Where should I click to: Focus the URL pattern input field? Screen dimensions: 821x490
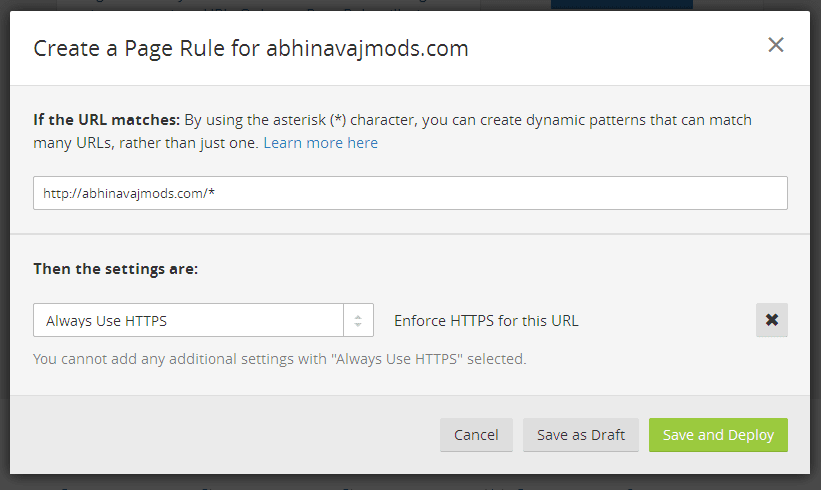[410, 193]
